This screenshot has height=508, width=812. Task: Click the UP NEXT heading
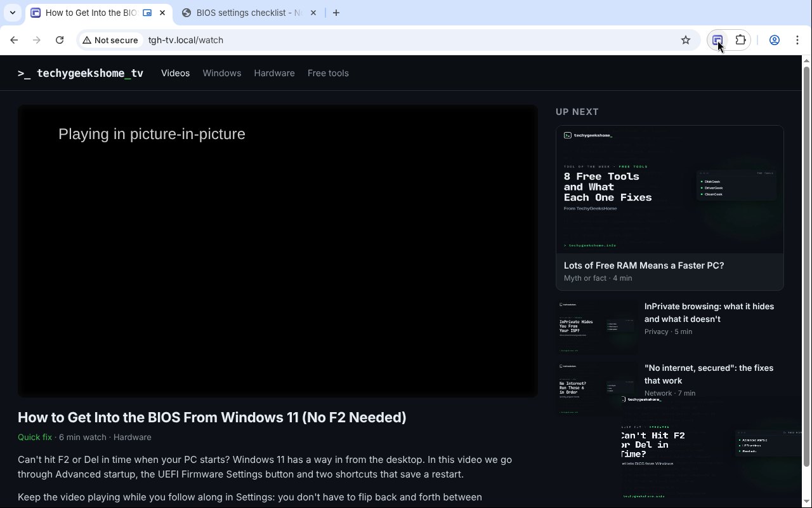[x=577, y=112]
